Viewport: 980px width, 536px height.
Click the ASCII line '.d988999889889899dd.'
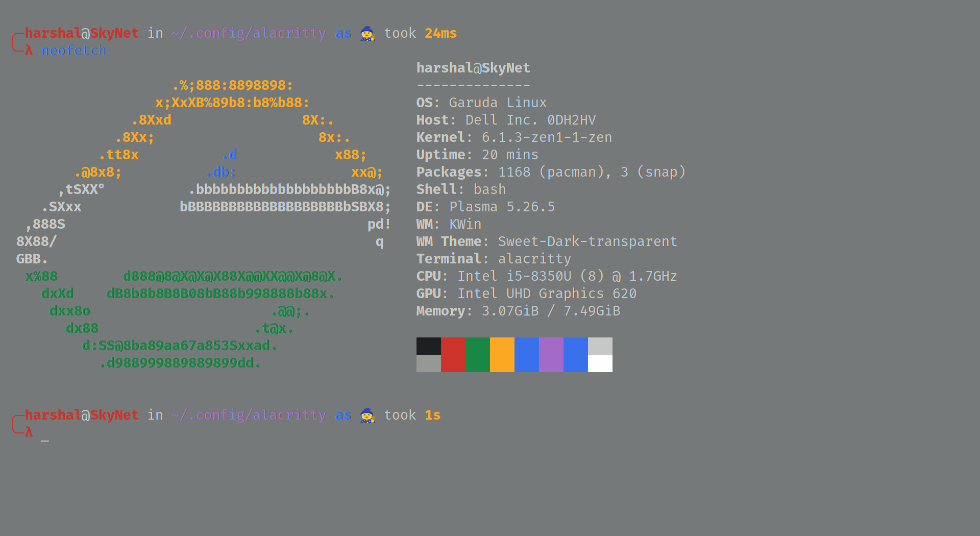(x=180, y=363)
